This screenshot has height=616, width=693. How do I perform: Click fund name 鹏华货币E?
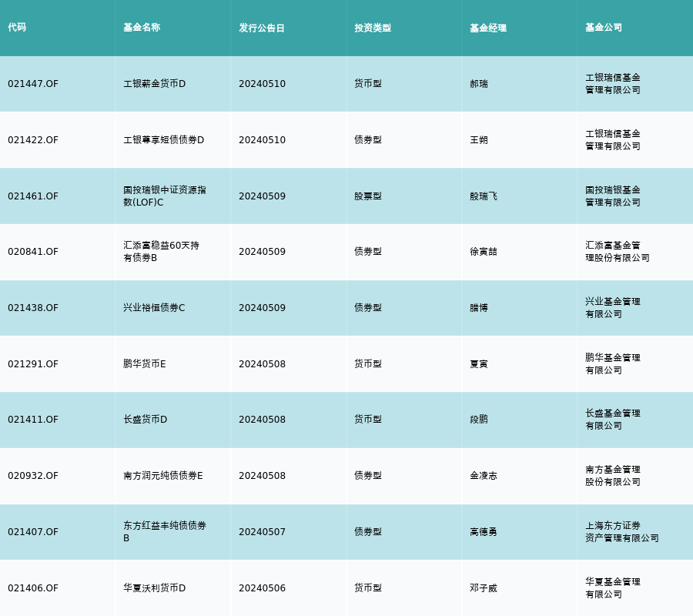point(145,363)
